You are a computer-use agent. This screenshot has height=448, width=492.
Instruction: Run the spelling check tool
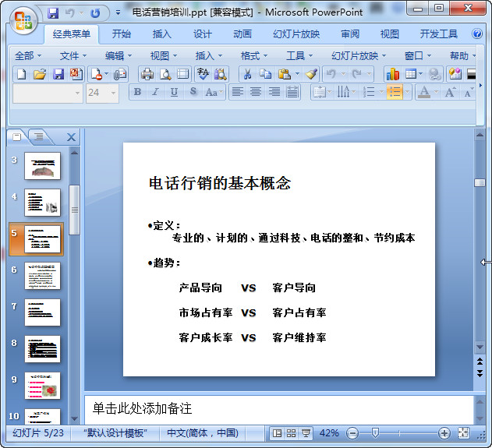(203, 74)
